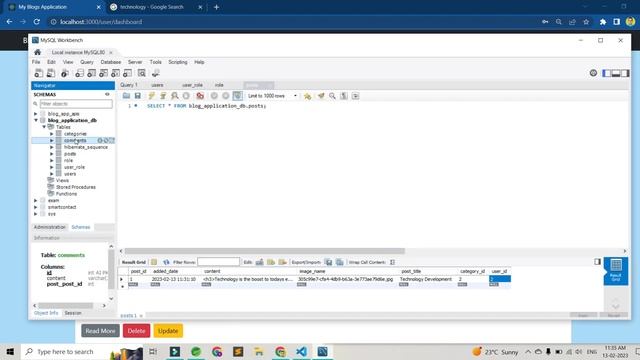
Task: Expand the posts table
Action: tap(52, 154)
